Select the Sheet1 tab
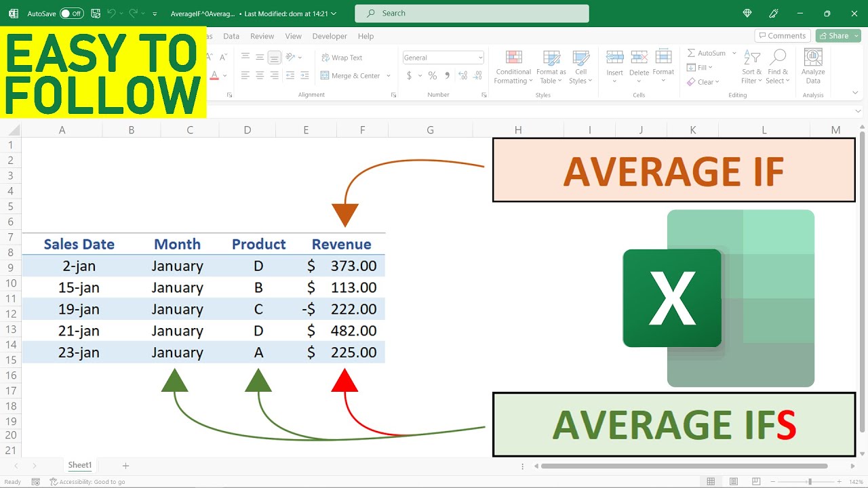Screen dimensions: 868x488 click(79, 466)
